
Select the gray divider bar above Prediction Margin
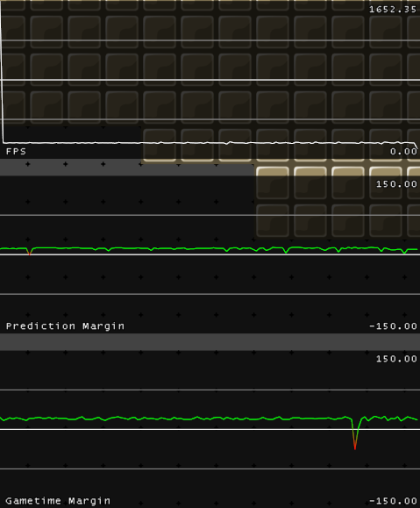[126, 168]
